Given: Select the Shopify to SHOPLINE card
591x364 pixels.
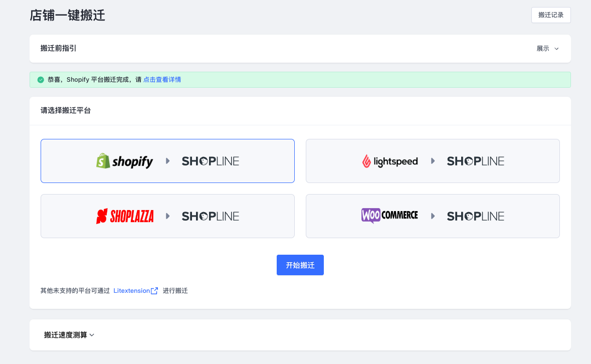Looking at the screenshot, I should point(167,161).
